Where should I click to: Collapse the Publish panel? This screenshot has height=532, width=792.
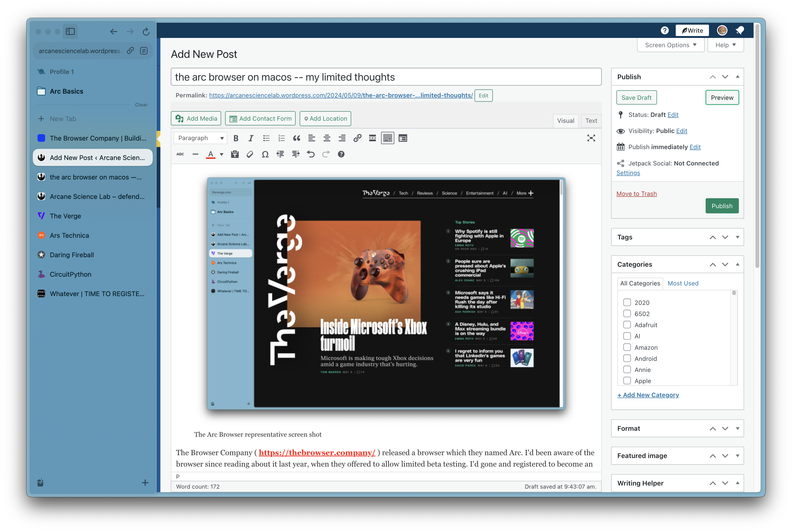tap(737, 77)
